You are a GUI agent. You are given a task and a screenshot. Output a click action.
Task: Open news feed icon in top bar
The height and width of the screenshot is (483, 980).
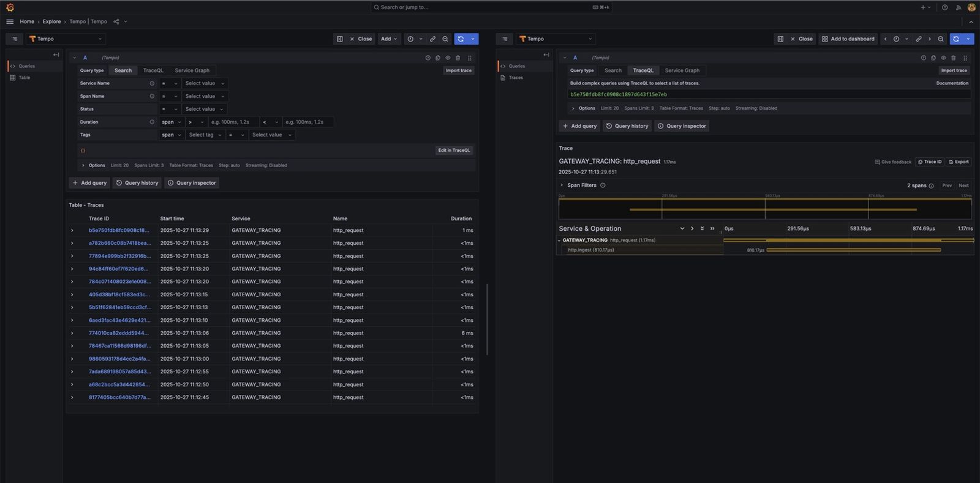(x=959, y=7)
